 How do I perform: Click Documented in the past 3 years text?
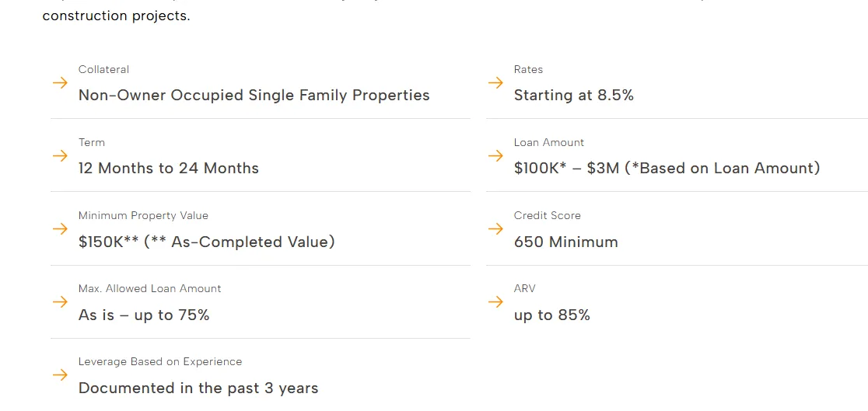coord(198,388)
